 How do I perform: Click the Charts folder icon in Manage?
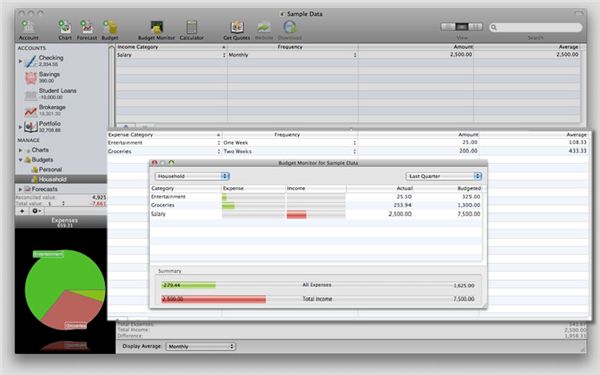click(28, 150)
